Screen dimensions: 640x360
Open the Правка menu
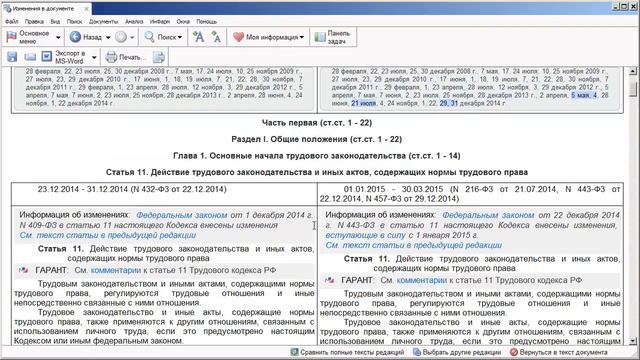(34, 22)
